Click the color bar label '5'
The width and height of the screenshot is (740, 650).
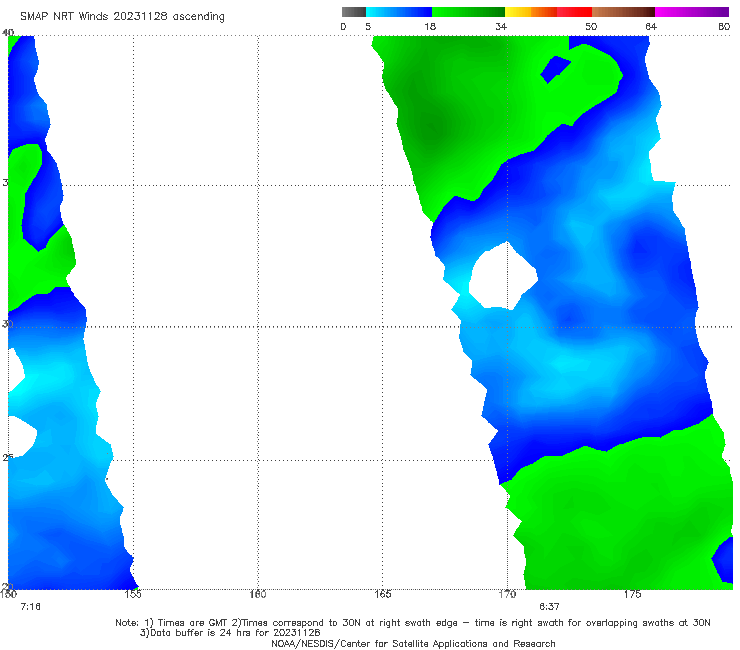click(368, 26)
